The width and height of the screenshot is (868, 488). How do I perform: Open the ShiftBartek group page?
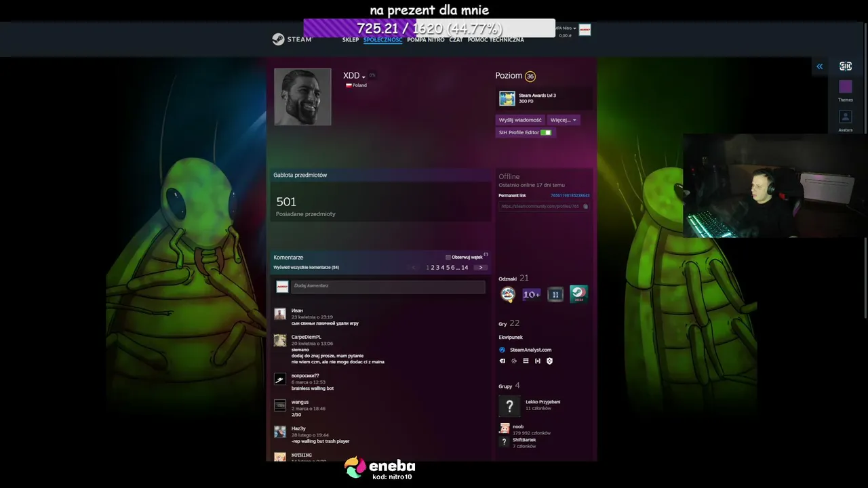point(524,440)
